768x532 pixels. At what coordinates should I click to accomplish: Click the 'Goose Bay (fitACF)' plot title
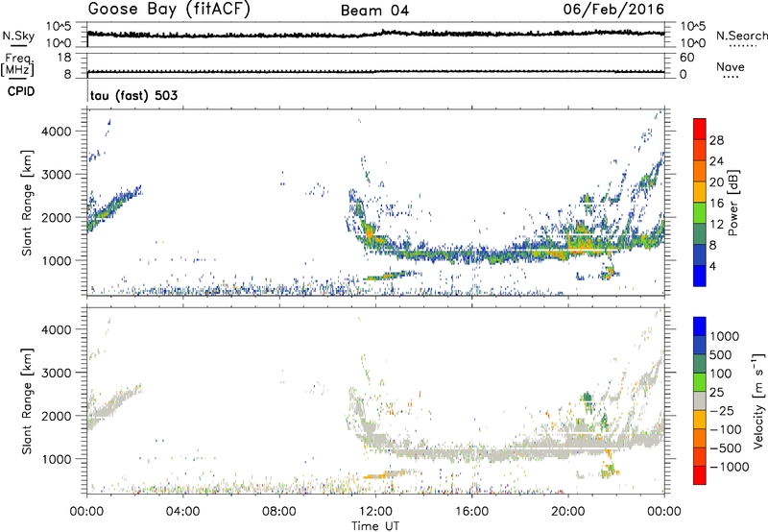[169, 10]
